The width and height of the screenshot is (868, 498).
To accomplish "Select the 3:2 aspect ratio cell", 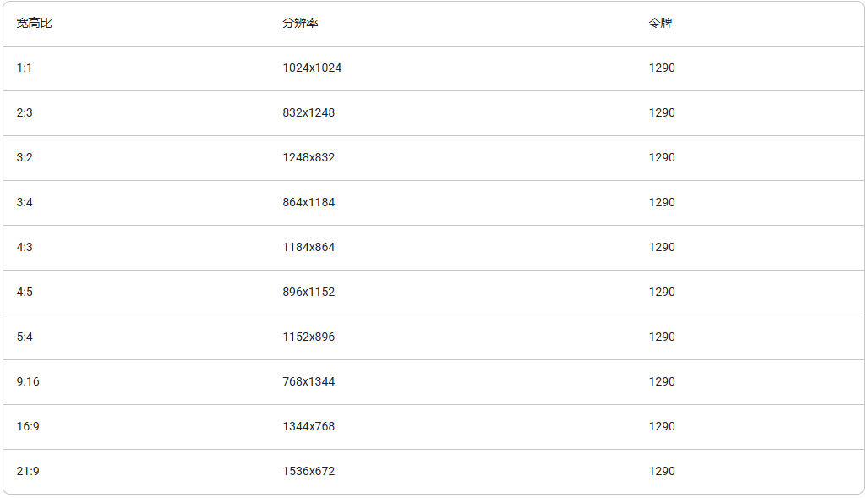I will [x=25, y=157].
